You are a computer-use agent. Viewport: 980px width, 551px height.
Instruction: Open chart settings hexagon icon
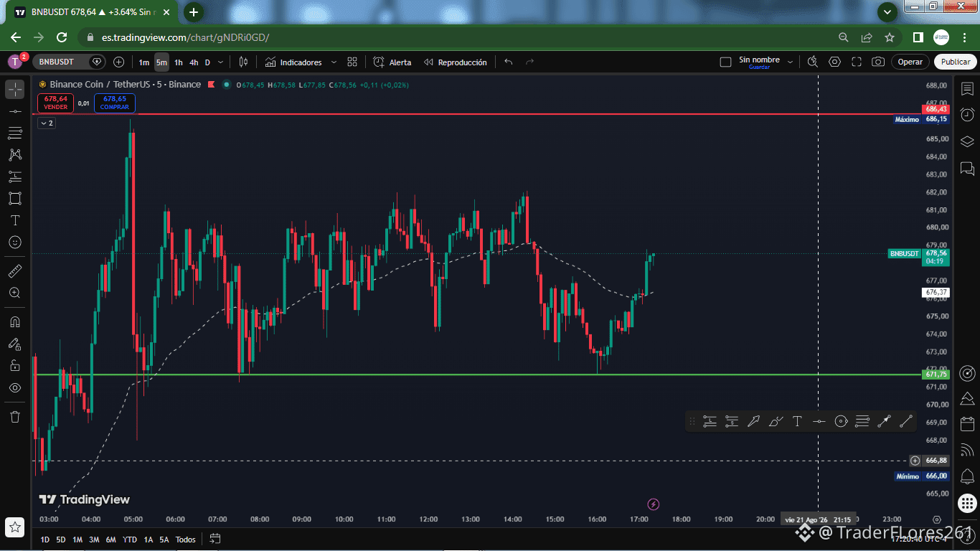pos(834,62)
